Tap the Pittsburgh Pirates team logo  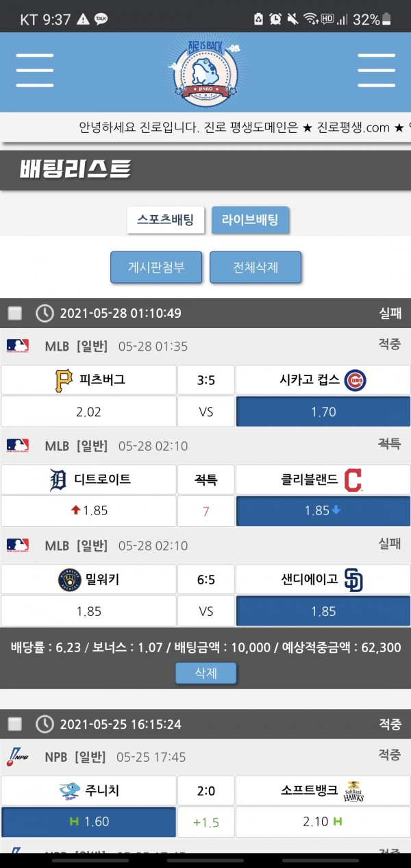coord(64,380)
